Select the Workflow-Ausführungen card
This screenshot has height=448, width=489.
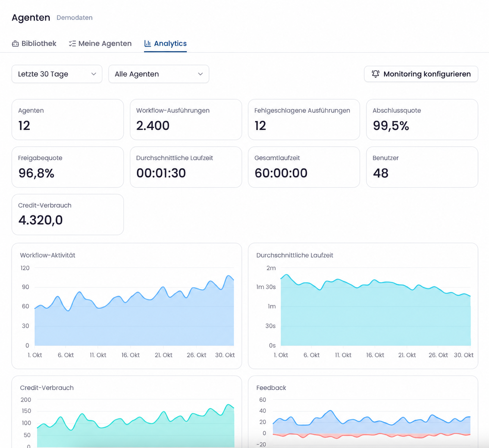coord(186,119)
